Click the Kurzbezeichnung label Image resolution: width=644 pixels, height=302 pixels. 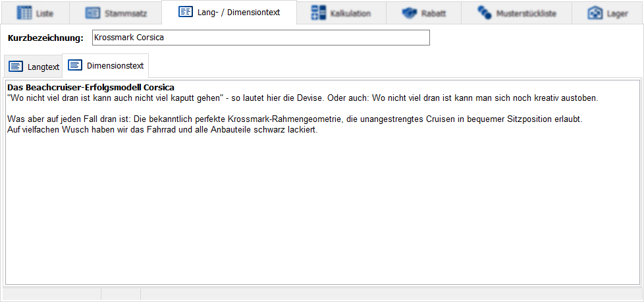click(45, 38)
